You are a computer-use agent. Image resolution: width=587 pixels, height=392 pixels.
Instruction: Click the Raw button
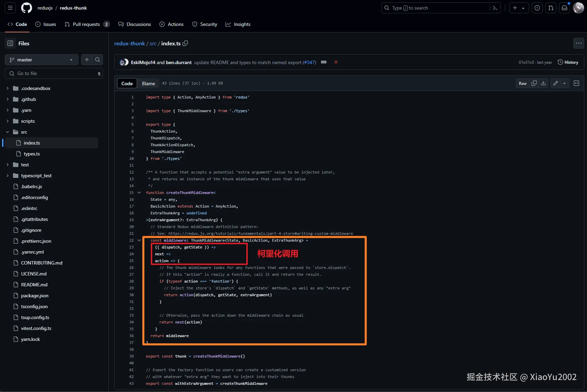(523, 83)
